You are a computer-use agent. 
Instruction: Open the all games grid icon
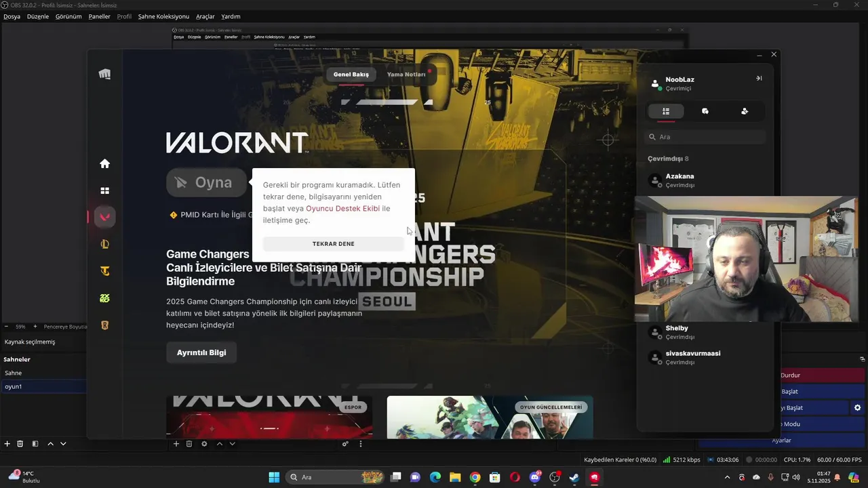click(x=104, y=191)
